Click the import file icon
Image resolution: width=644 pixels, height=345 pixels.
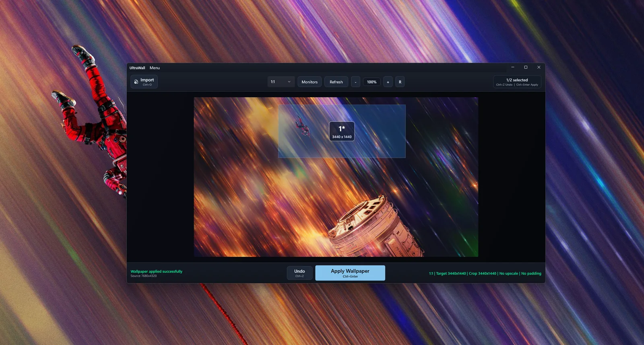pos(136,82)
